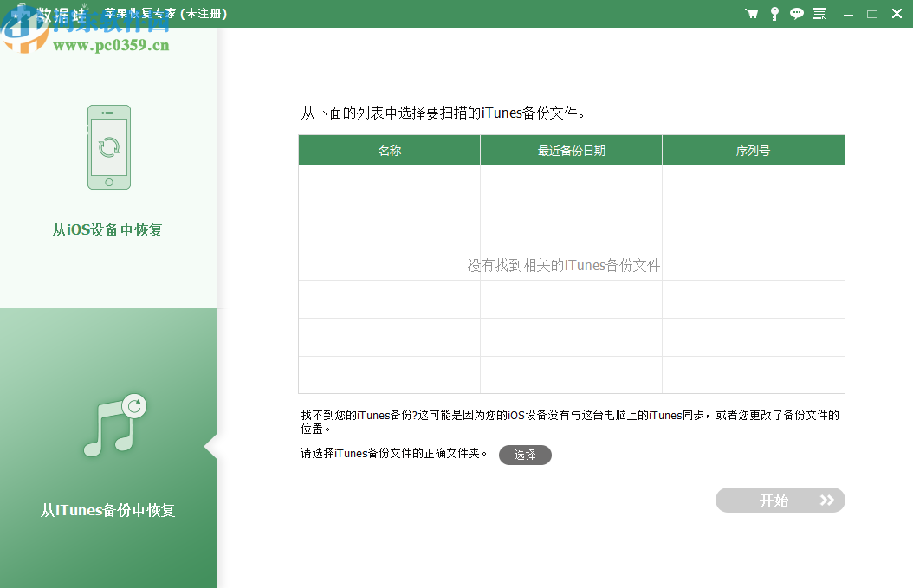
Task: Click the key icon to register the software
Action: pyautogui.click(x=774, y=13)
